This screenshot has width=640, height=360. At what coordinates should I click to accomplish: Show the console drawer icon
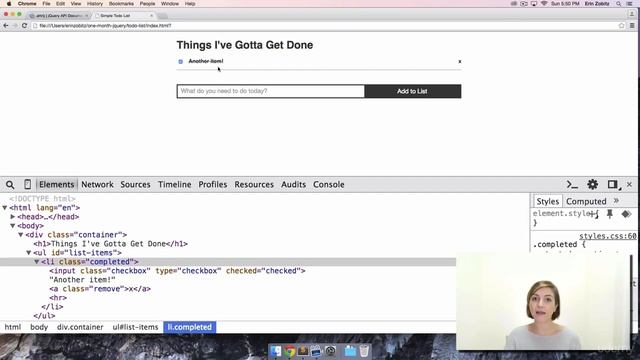click(572, 184)
